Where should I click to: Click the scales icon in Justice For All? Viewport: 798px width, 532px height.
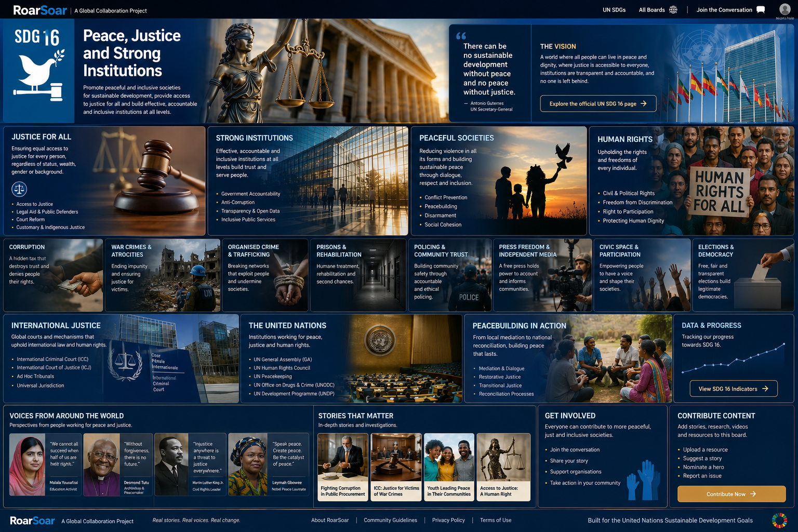19,189
